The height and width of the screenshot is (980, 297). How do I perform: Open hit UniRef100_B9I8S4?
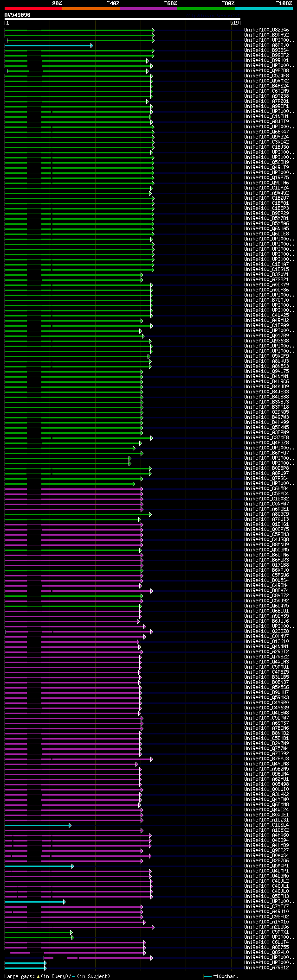pyautogui.click(x=266, y=51)
